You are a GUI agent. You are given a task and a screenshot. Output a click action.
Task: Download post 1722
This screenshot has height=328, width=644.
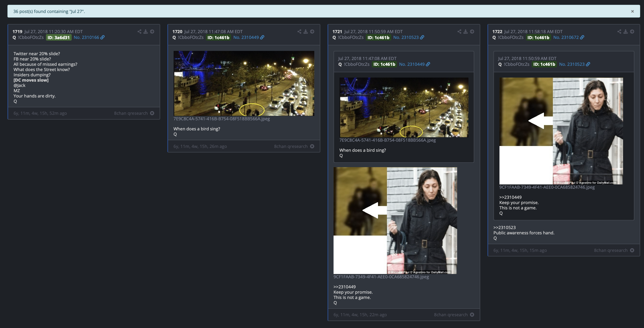(625, 31)
